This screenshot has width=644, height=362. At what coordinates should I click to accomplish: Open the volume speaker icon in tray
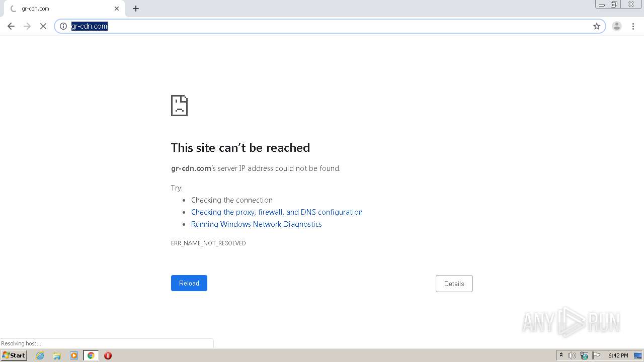572,355
